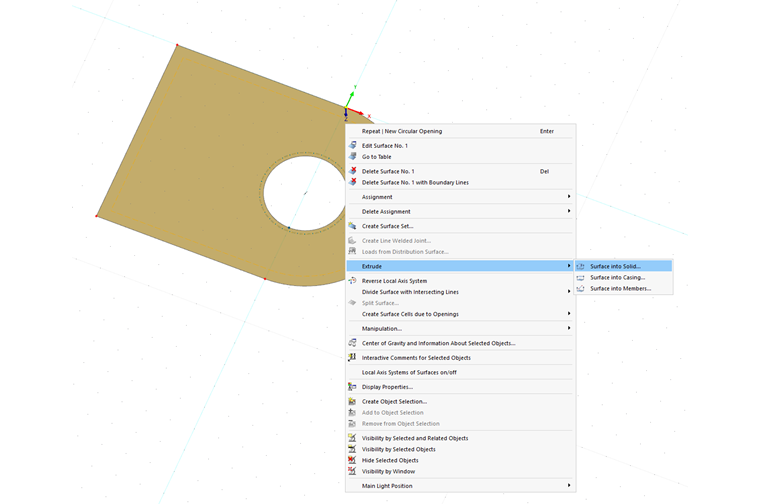Choose Hide Selected Objects entry

(x=460, y=460)
